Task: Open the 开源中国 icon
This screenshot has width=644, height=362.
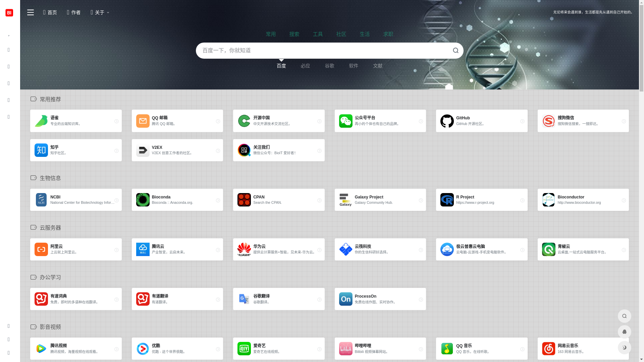Action: (244, 121)
